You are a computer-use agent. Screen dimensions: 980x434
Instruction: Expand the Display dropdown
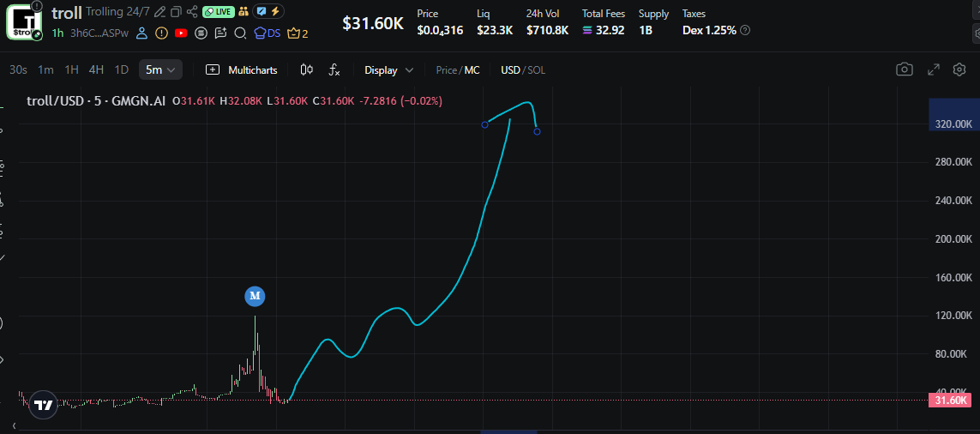388,70
